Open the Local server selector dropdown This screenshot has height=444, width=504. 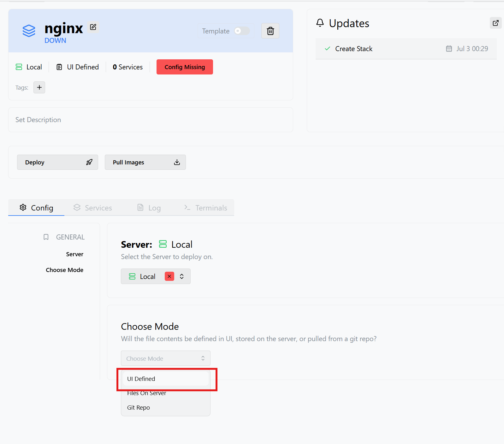(156, 276)
